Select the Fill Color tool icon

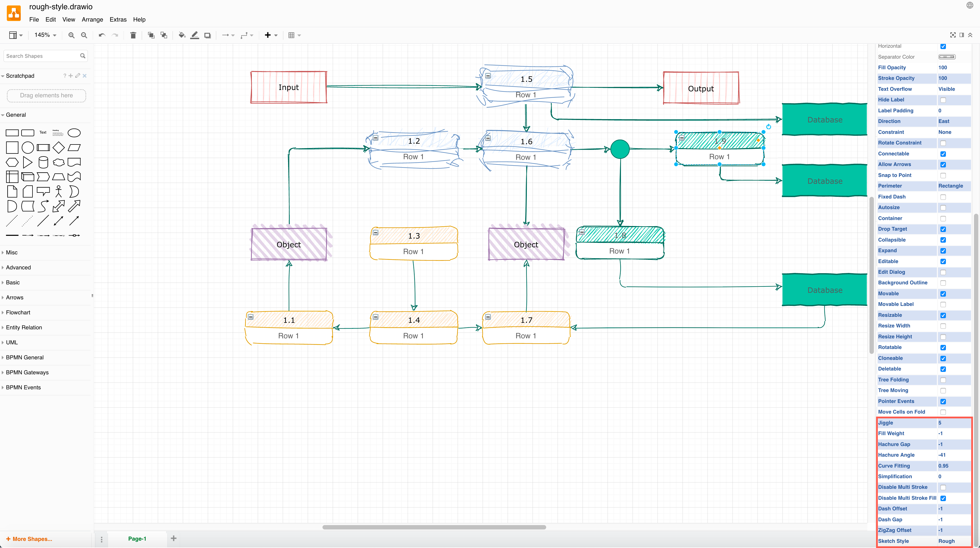181,35
